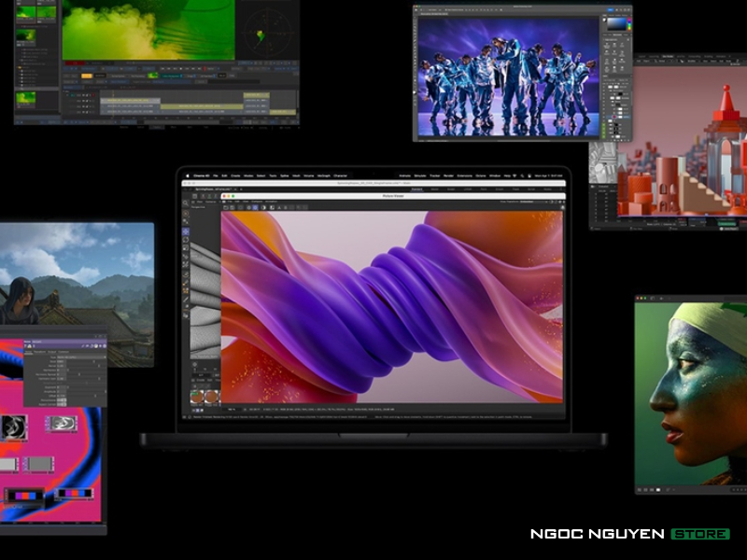The height and width of the screenshot is (560, 747).
Task: Select the Rotate tool in Cinema 4D toolbar
Action: pyautogui.click(x=186, y=242)
